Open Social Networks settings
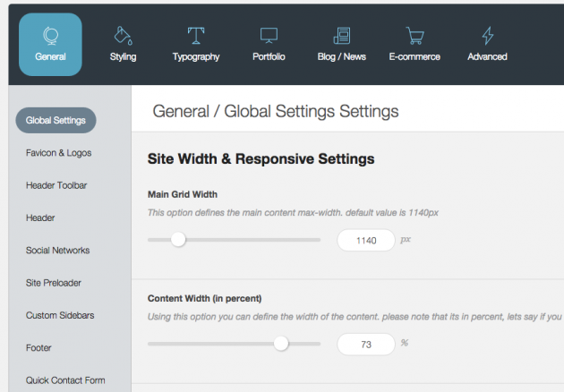564x392 pixels. tap(57, 251)
